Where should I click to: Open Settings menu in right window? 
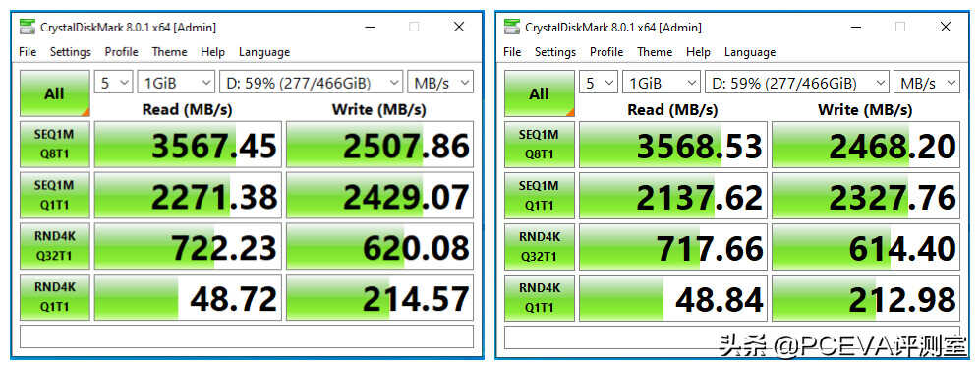(555, 52)
